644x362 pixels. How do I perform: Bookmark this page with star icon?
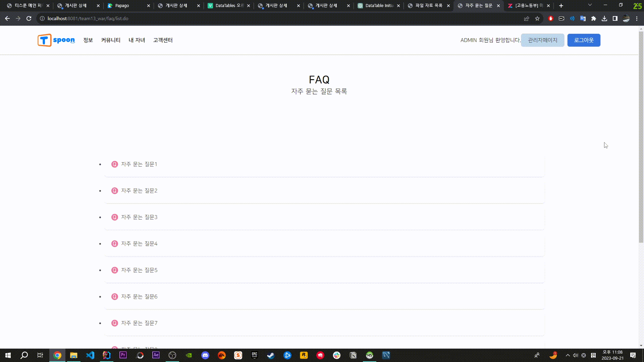point(537,18)
